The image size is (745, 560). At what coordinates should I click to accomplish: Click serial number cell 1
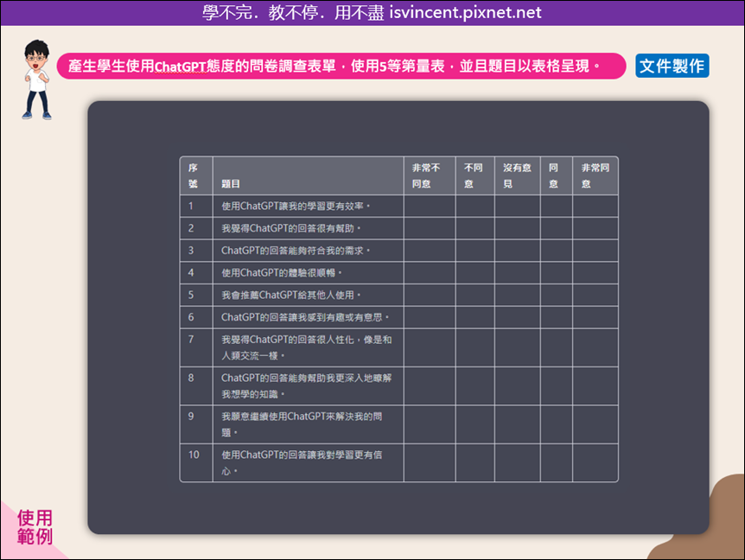tap(196, 207)
